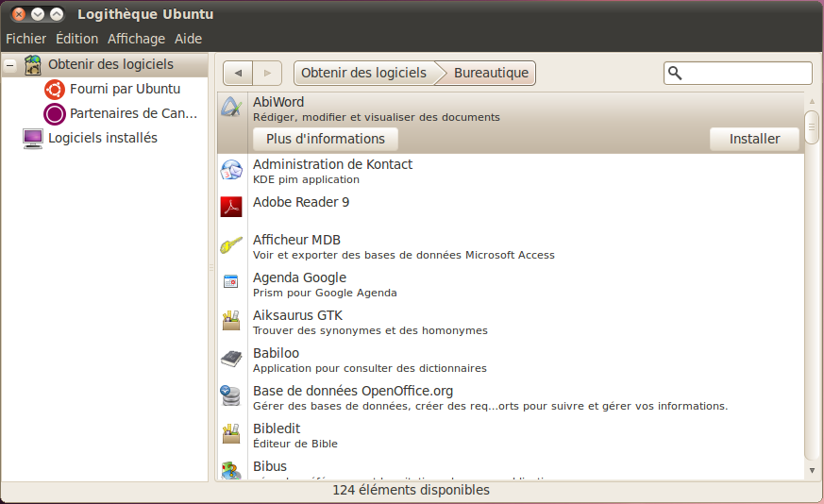Select Agenda Google list row
The width and height of the screenshot is (824, 504).
pyautogui.click(x=511, y=285)
